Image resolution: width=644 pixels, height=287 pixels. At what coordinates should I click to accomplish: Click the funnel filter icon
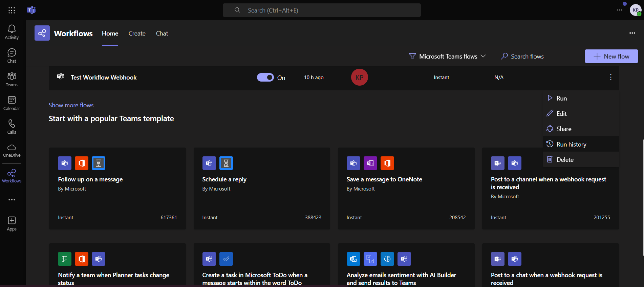coord(412,56)
